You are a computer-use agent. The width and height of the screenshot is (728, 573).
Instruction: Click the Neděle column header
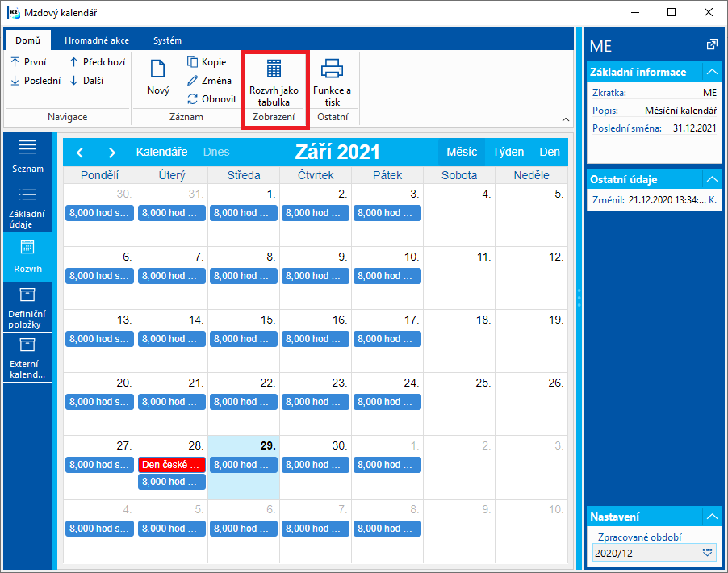click(x=531, y=175)
